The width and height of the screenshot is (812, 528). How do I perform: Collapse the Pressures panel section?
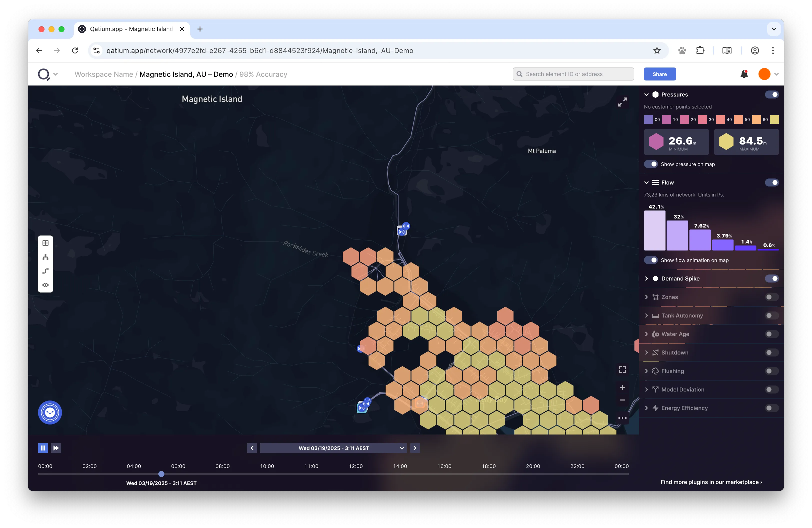click(646, 94)
